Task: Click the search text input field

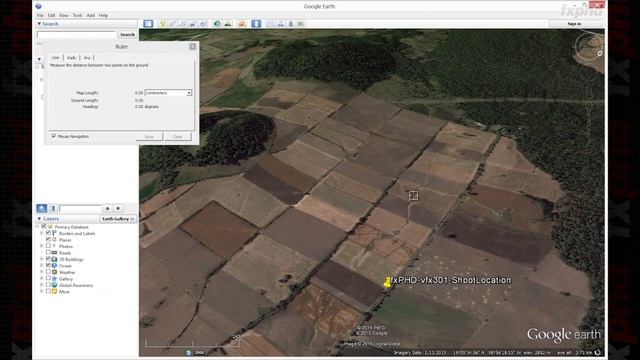Action: pos(77,34)
